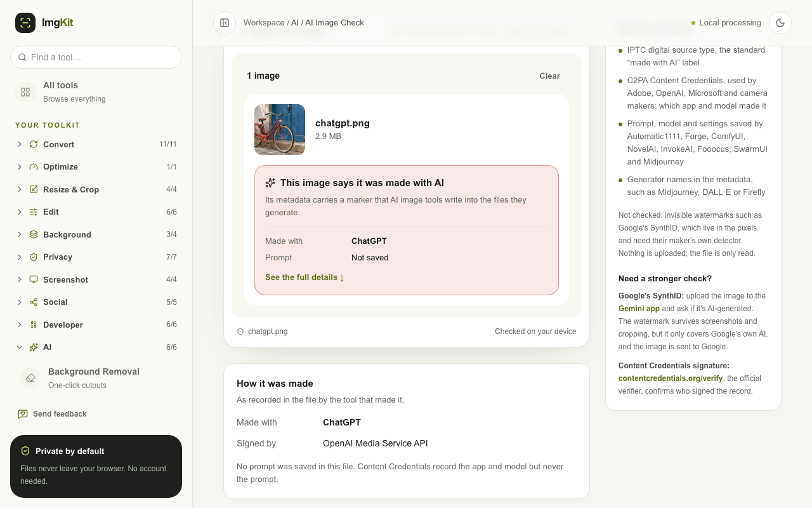Click the Optimize gauge icon
The width and height of the screenshot is (812, 508).
click(34, 167)
